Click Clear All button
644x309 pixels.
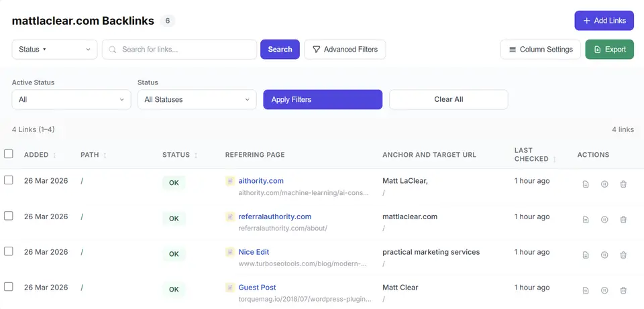pos(449,100)
